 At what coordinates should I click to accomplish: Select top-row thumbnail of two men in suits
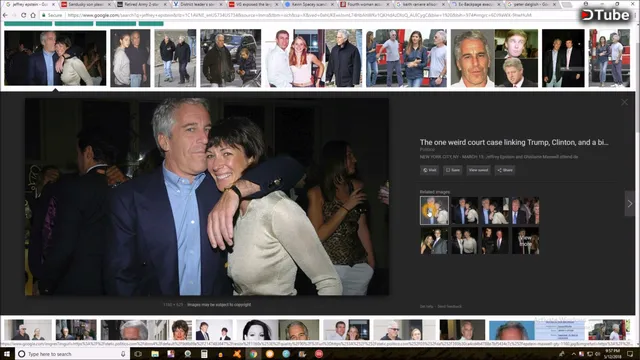(x=563, y=58)
